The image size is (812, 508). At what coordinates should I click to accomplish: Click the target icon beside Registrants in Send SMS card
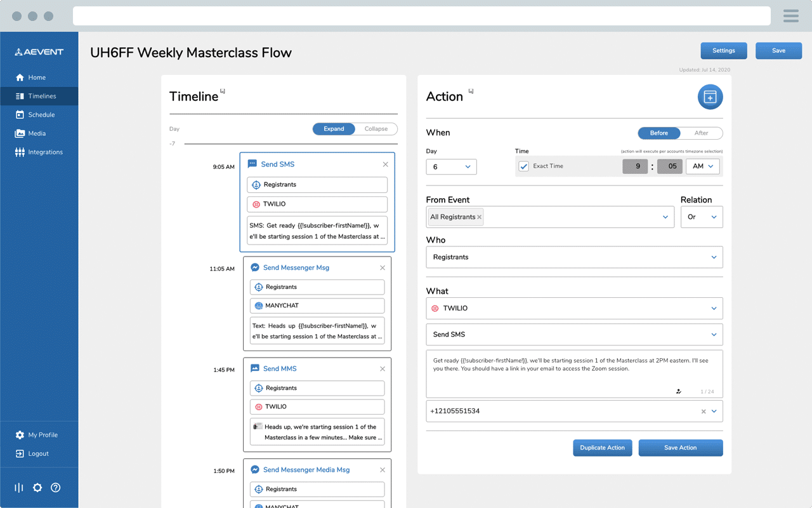pos(256,185)
